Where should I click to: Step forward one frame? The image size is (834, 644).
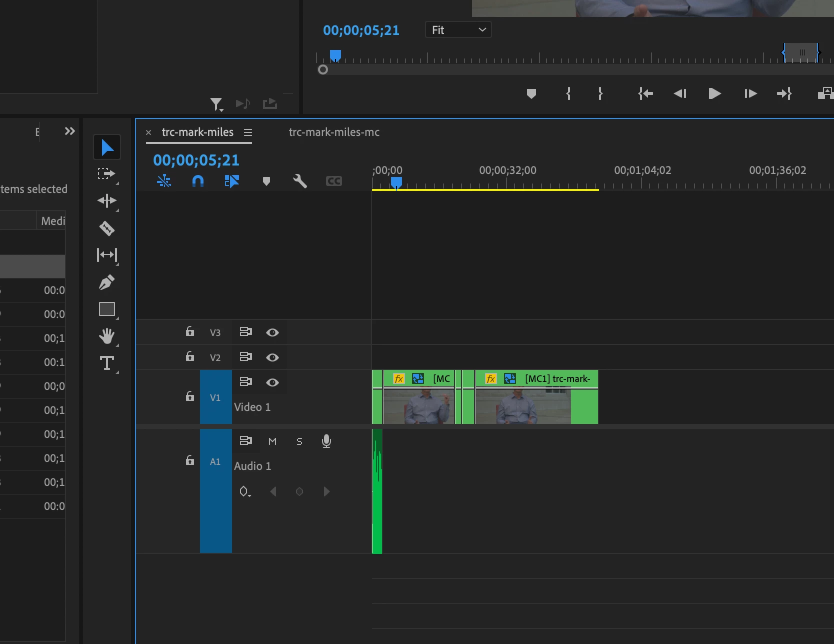[x=750, y=93]
